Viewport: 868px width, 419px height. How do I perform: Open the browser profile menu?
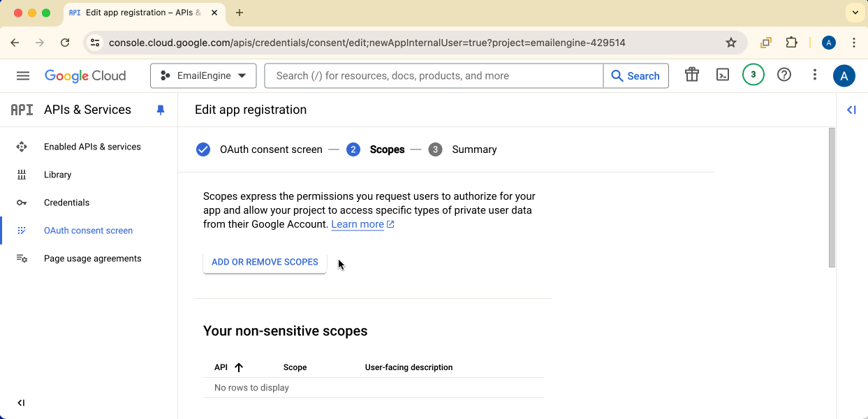pyautogui.click(x=828, y=42)
